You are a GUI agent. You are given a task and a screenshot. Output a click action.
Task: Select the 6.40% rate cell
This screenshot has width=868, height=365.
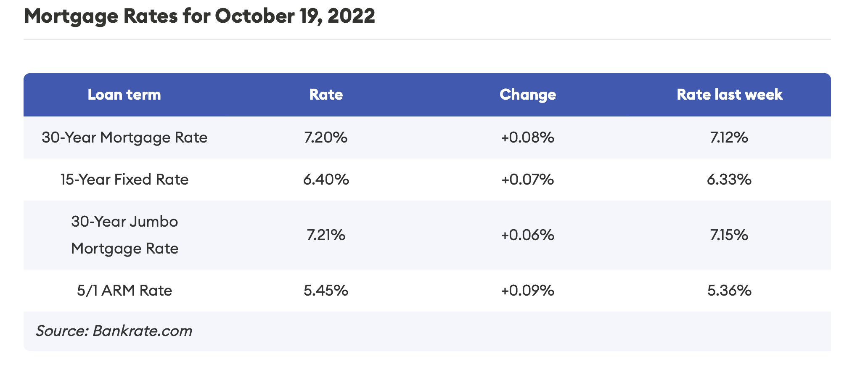click(x=326, y=180)
